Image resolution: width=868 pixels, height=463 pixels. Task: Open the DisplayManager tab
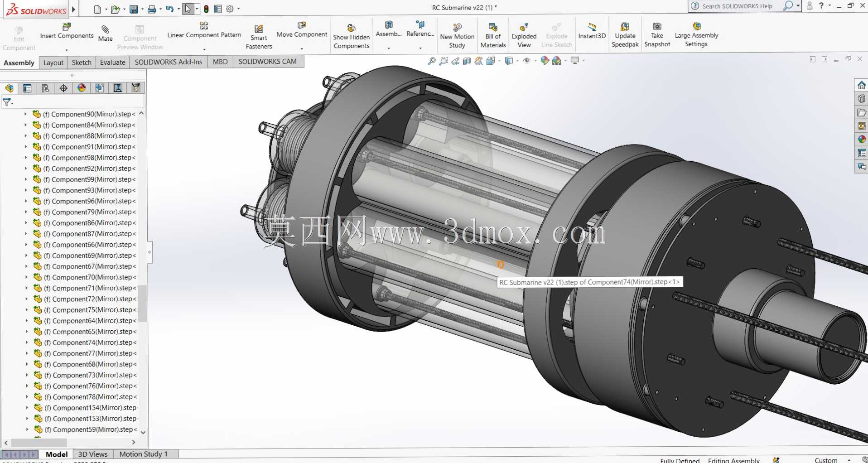(82, 88)
